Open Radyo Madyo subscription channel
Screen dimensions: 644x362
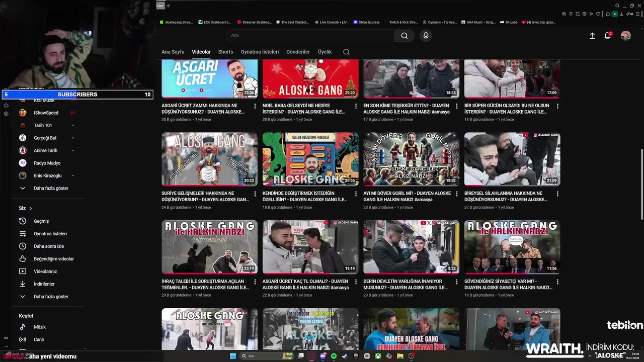pos(48,163)
